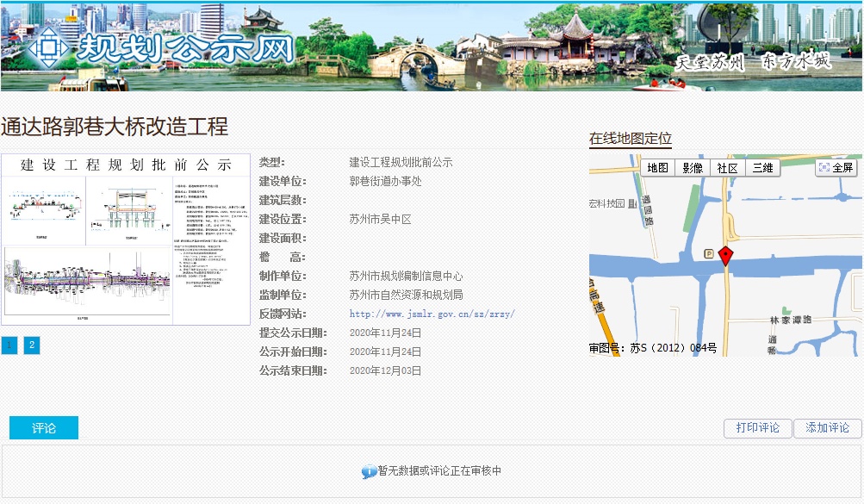864x504 pixels.
Task: Click the parking P icon on map
Action: (708, 253)
